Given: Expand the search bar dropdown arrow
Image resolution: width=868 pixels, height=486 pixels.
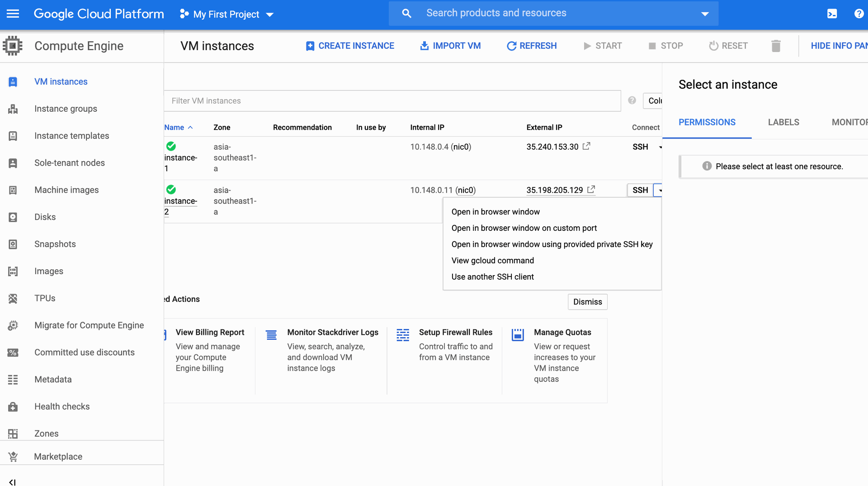Looking at the screenshot, I should coord(705,14).
